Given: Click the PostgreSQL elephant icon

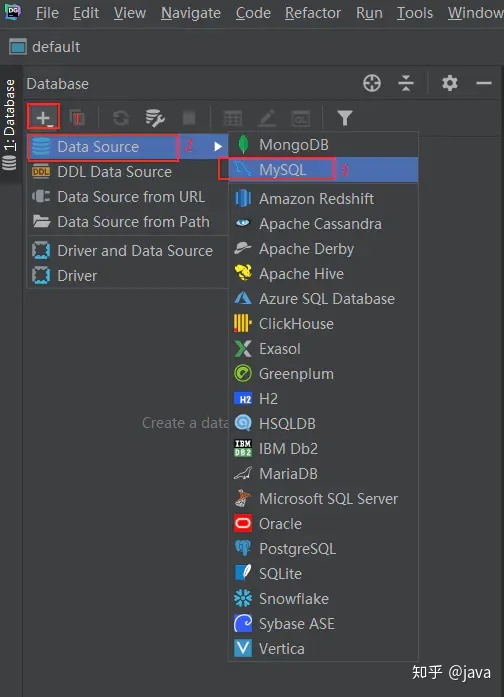Looking at the screenshot, I should (x=243, y=548).
